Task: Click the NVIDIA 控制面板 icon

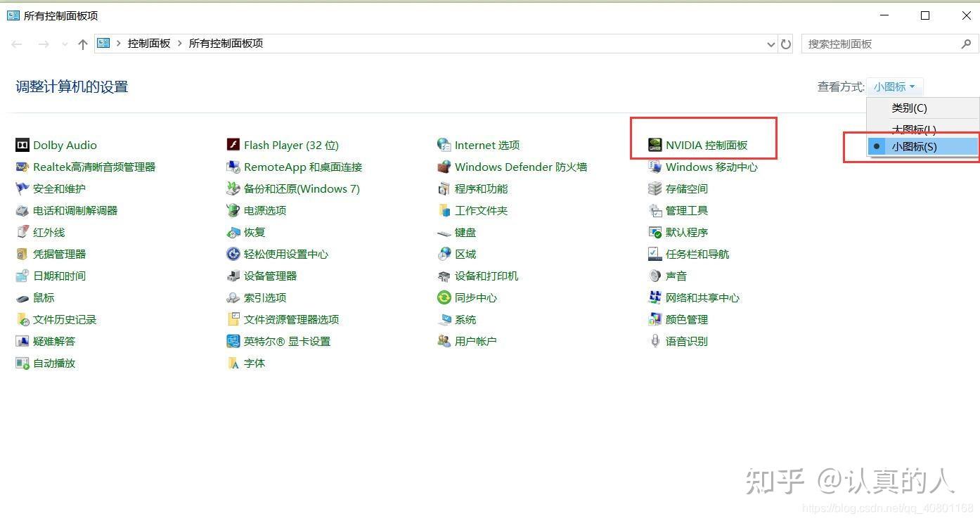Action: point(655,146)
